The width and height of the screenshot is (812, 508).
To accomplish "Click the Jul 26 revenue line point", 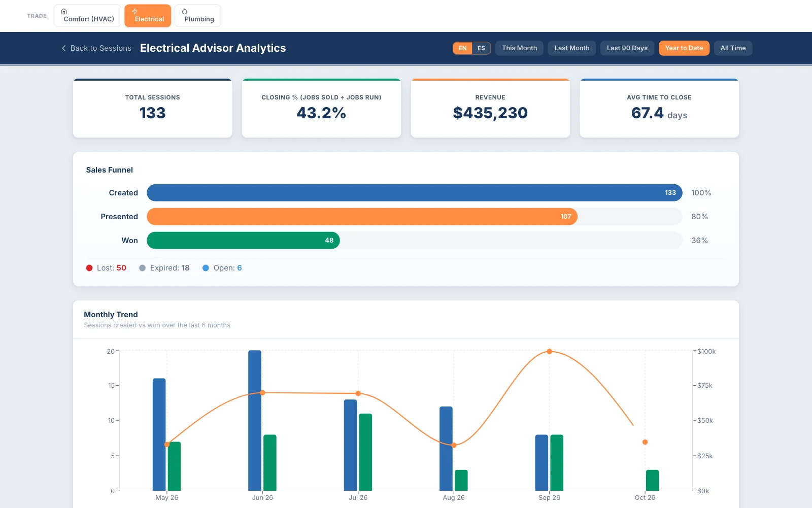I will click(x=358, y=393).
